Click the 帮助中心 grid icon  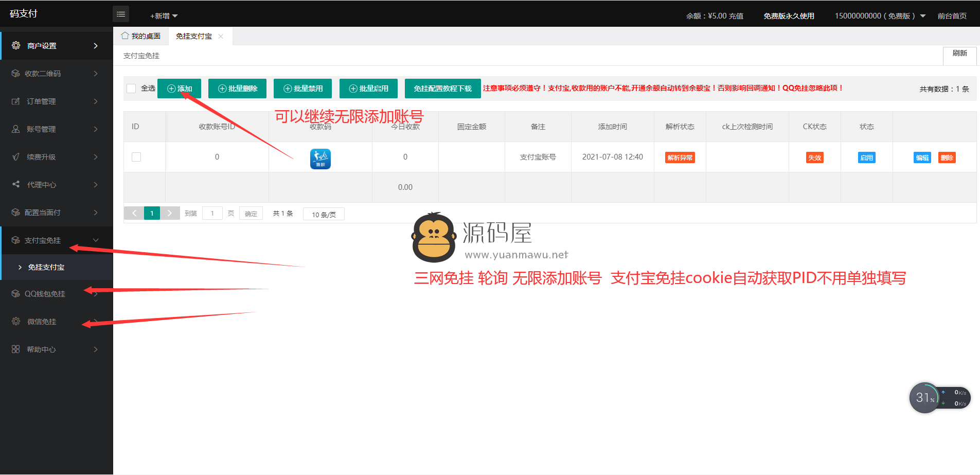[16, 349]
